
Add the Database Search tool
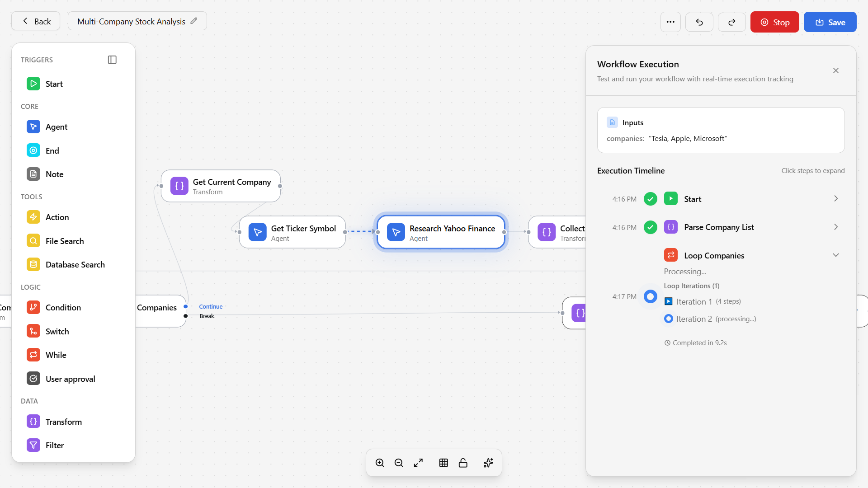(75, 265)
